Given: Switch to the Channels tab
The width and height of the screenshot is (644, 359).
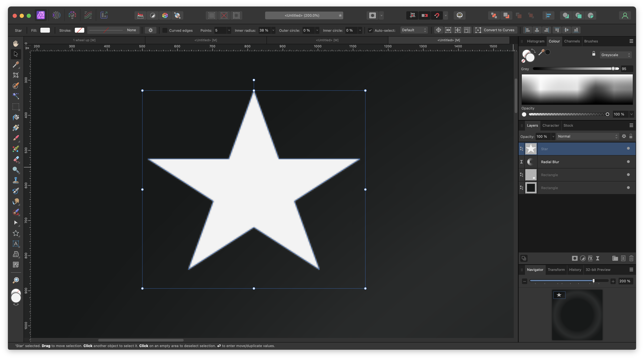Looking at the screenshot, I should (572, 41).
